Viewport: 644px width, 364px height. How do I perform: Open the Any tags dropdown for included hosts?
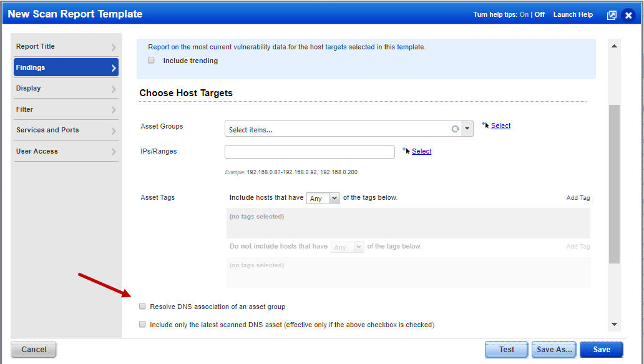(333, 197)
